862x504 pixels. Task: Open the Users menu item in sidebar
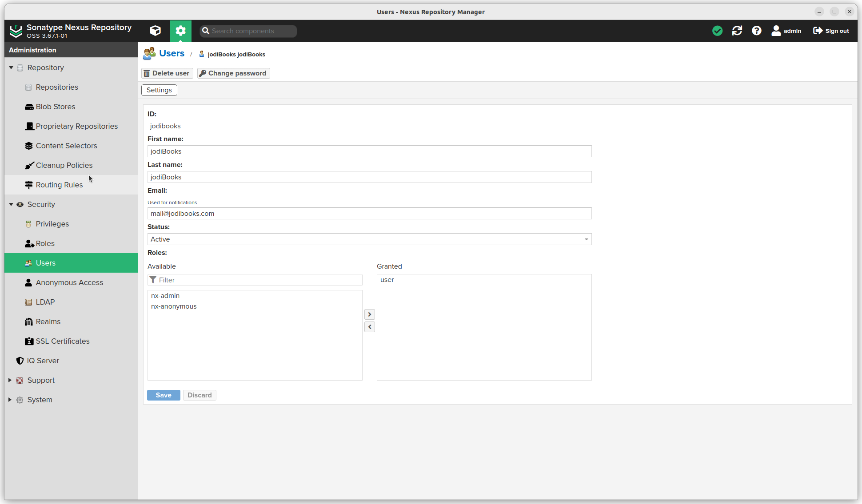pyautogui.click(x=71, y=263)
